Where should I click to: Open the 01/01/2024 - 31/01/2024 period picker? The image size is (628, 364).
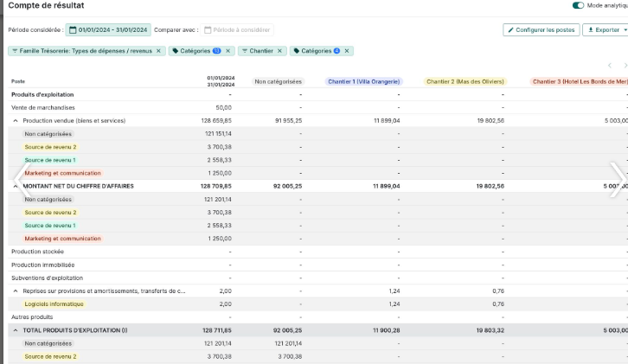pos(108,30)
